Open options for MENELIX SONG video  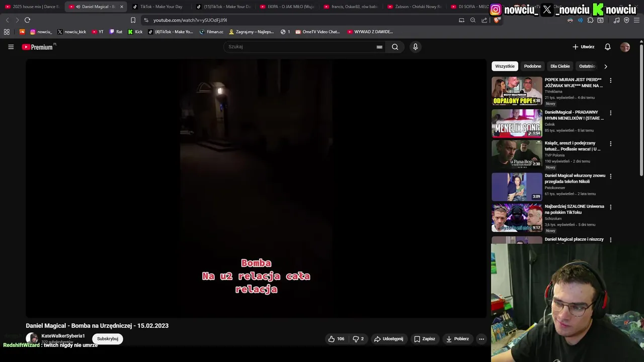(611, 113)
